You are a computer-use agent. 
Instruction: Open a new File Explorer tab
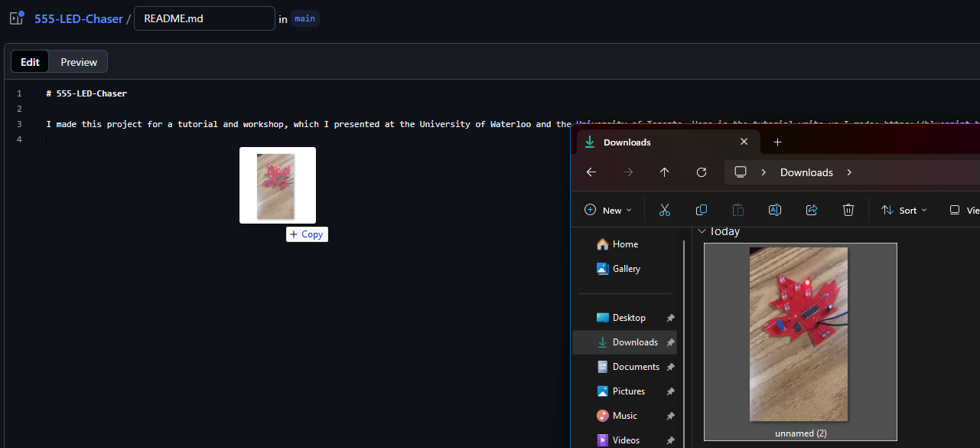point(777,142)
